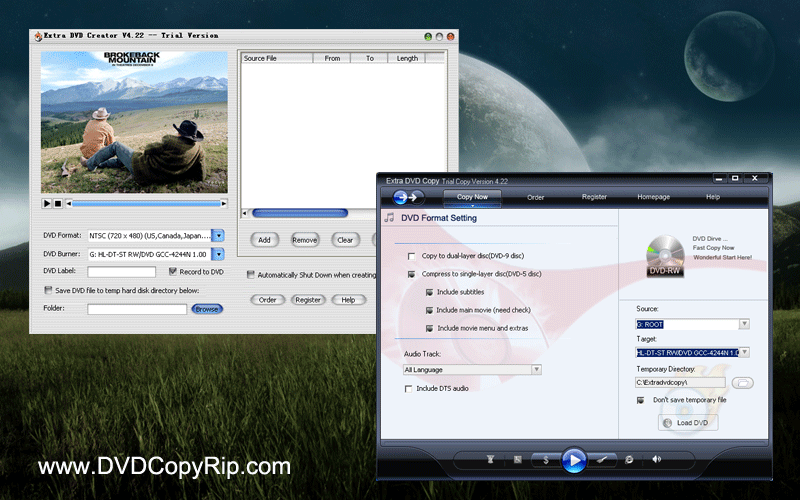Click the Clear button
Screen dimensions: 800x500
pyautogui.click(x=345, y=240)
